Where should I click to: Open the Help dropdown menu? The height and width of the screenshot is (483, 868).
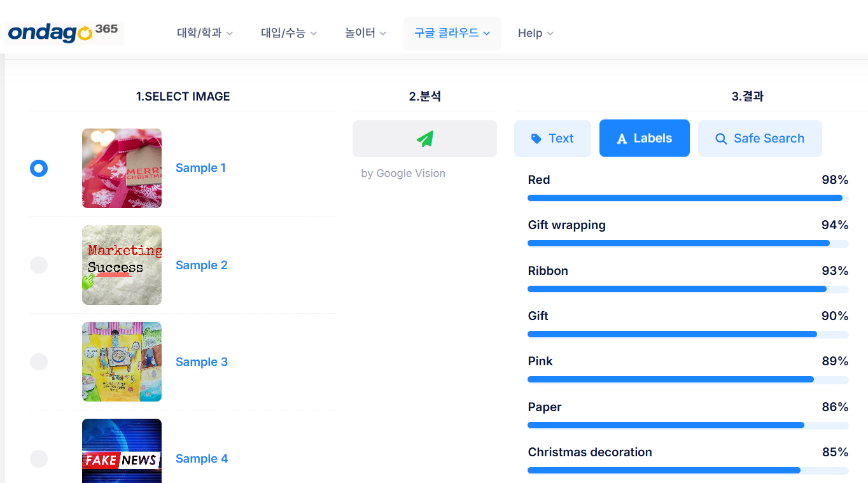(536, 33)
